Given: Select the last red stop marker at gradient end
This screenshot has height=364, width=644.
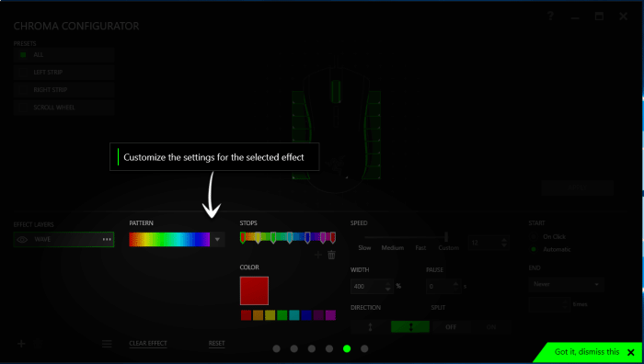Looking at the screenshot, I should (333, 237).
